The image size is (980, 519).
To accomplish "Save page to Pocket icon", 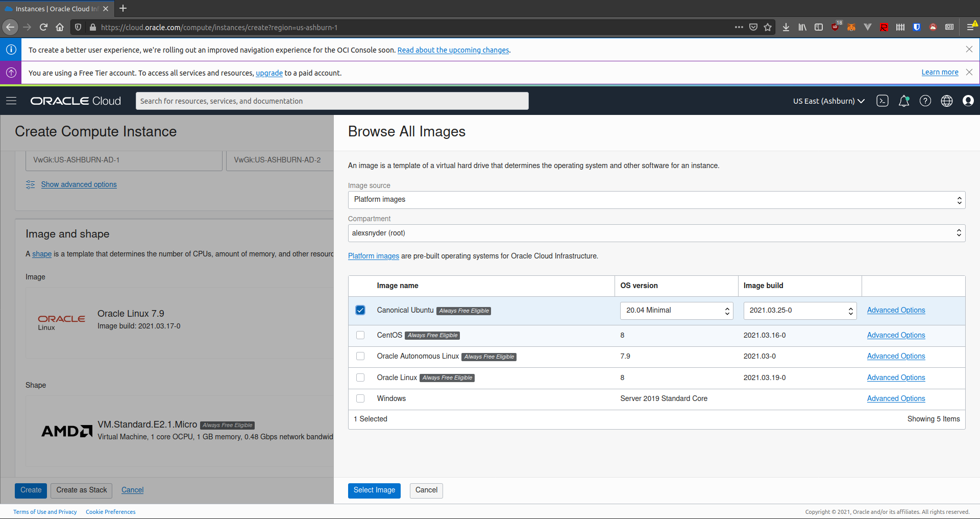I will coord(753,27).
